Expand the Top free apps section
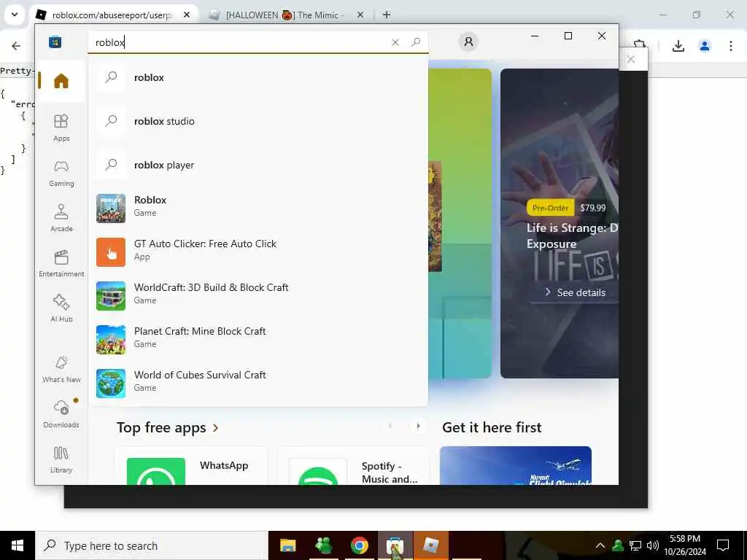This screenshot has width=747, height=560. tap(168, 427)
